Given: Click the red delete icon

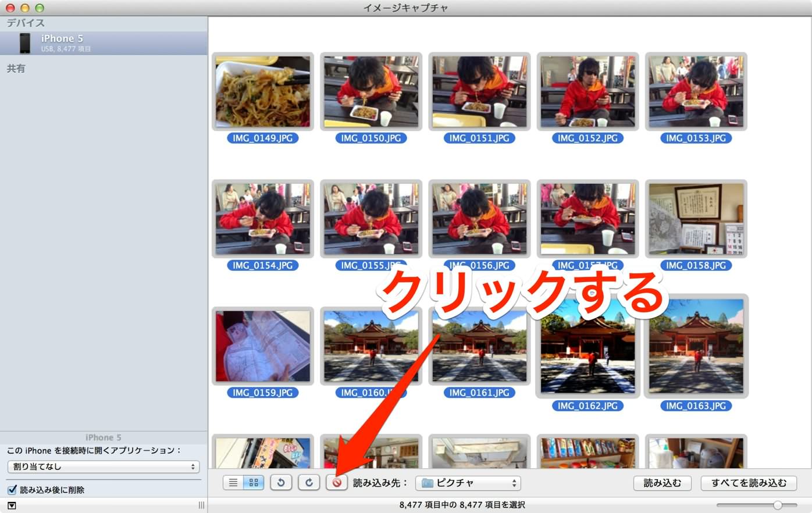Looking at the screenshot, I should tap(337, 483).
